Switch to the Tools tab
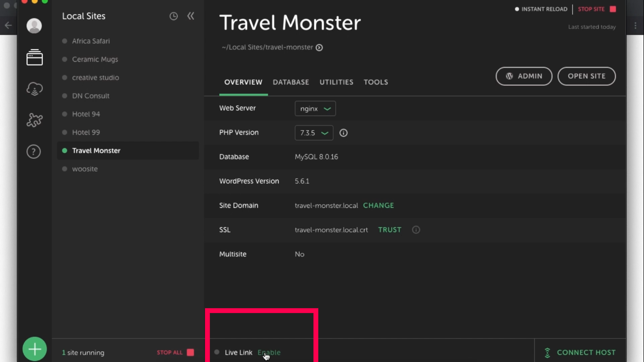Image resolution: width=644 pixels, height=362 pixels. point(376,82)
